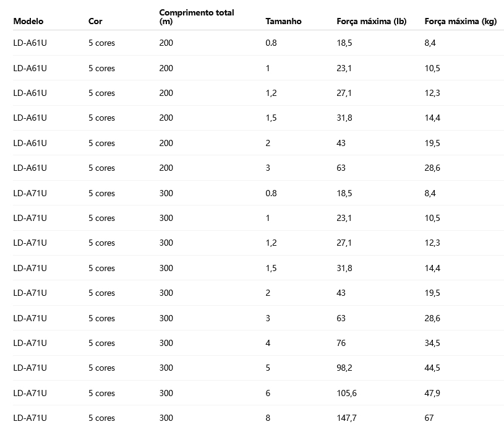This screenshot has width=504, height=432.
Task: Click the Cor column header
Action: point(95,21)
